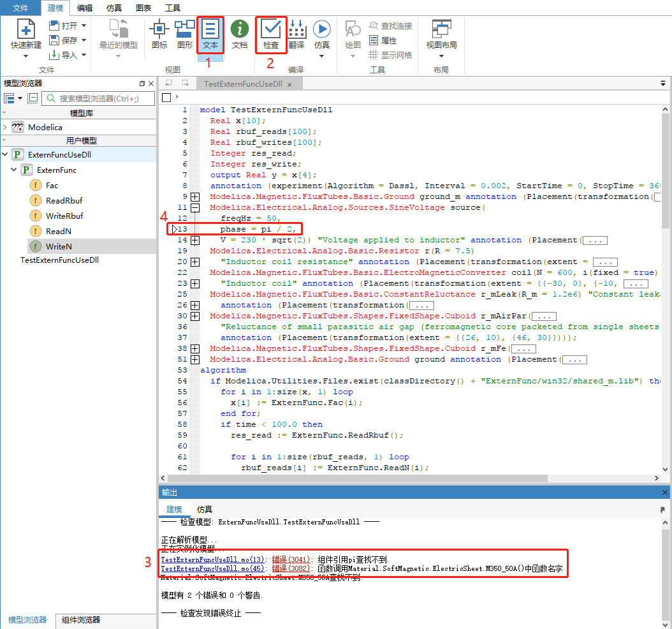Click the 搜索模型浏览器 search field
The image size is (672, 629).
coord(98,99)
